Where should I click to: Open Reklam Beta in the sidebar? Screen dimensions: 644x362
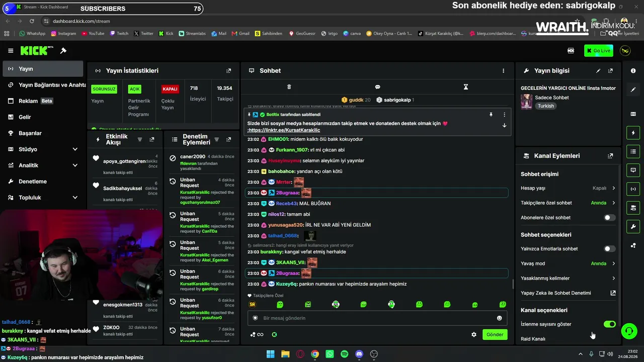43,101
